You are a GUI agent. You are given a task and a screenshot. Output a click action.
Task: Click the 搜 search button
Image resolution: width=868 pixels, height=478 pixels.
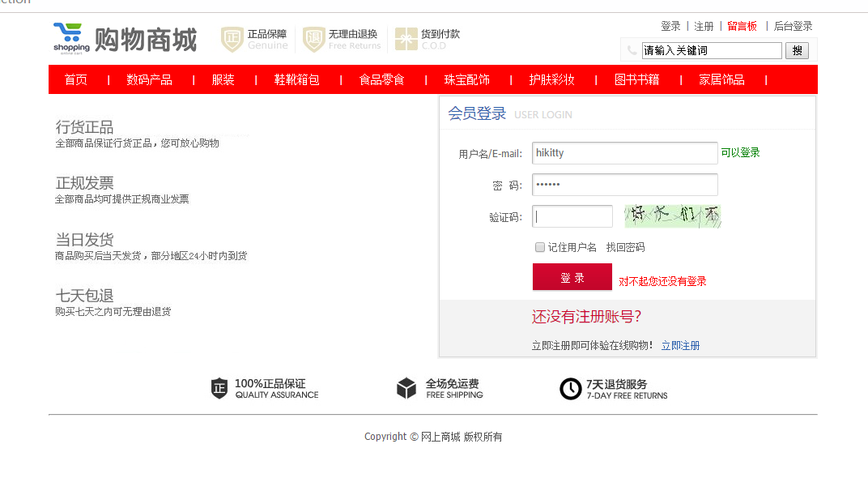click(797, 51)
